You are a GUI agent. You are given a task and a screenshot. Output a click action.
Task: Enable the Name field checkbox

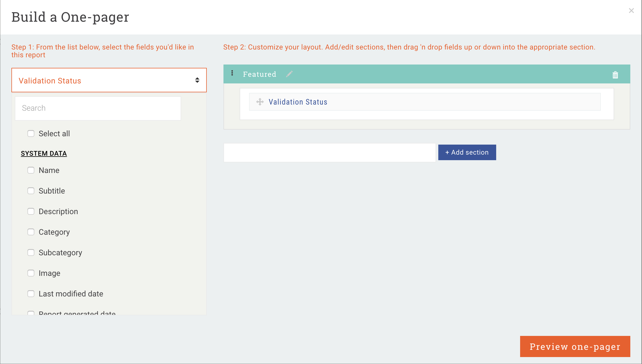[31, 170]
